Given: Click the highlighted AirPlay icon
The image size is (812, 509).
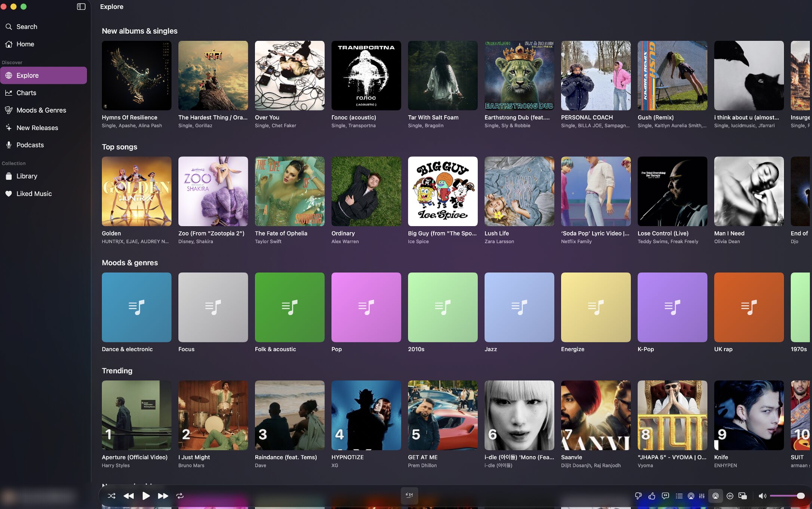Looking at the screenshot, I should point(715,496).
